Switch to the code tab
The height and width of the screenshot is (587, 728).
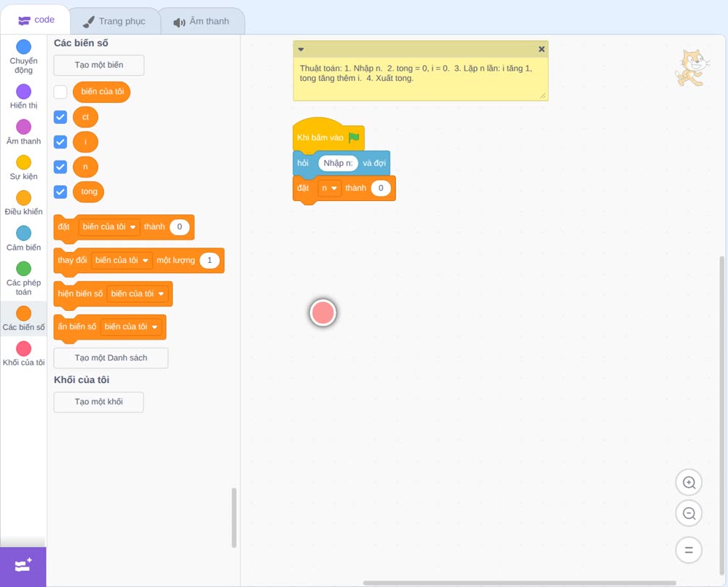tap(36, 20)
